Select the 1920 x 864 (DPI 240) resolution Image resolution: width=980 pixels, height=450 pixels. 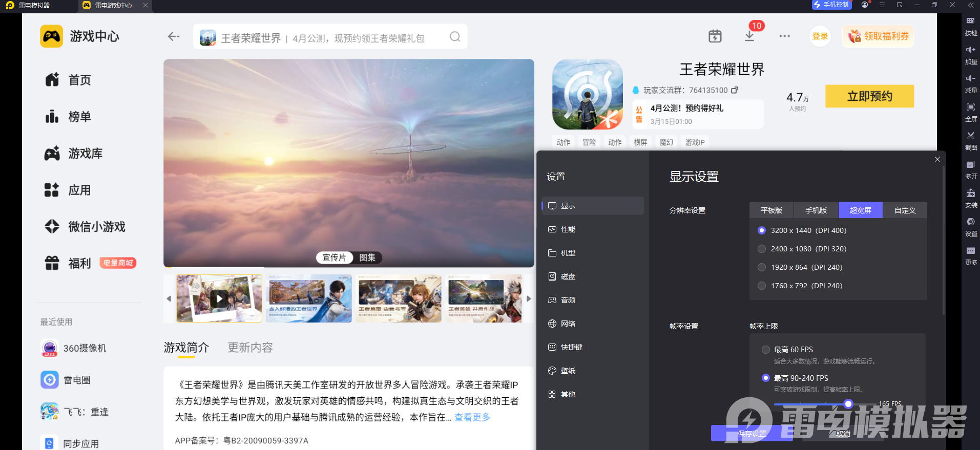click(x=762, y=267)
